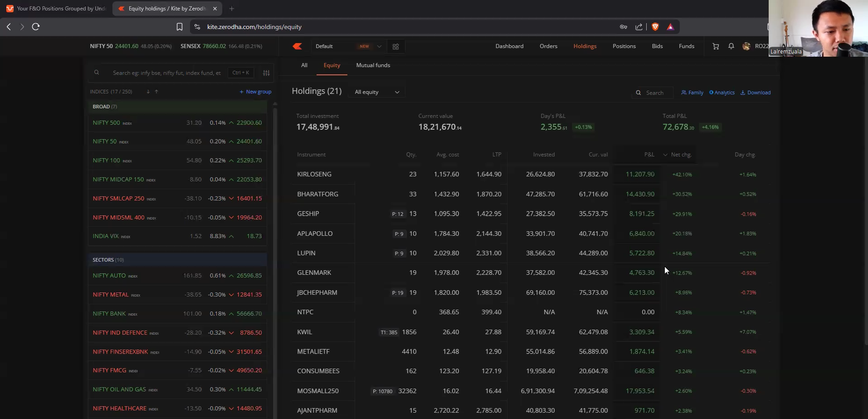Select the KIRLOSENG holding row
This screenshot has height=419, width=868.
click(x=531, y=174)
